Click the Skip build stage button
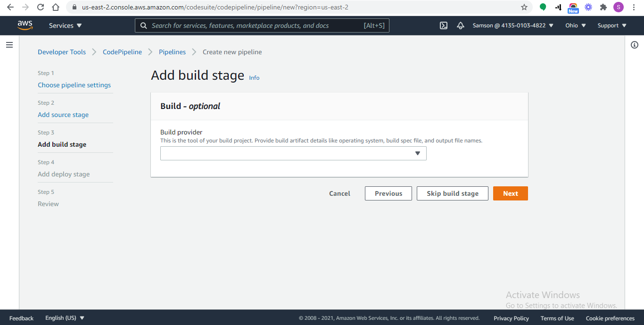Viewport: 644px width, 325px height. tap(452, 193)
